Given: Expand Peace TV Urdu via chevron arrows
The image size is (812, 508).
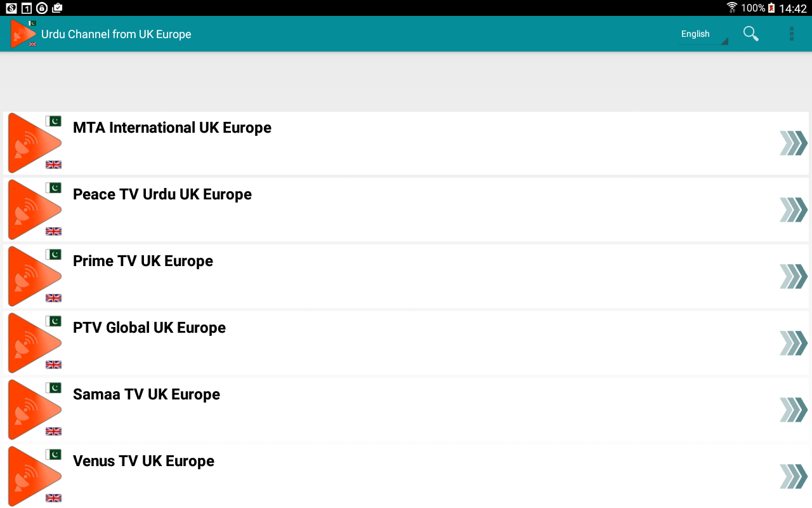Looking at the screenshot, I should pos(793,210).
